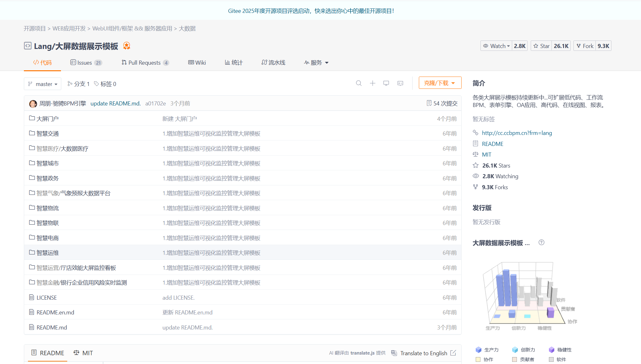Open link http://cc.ccbpm.cn?frm=lang
Viewport: 641px width, 364px height.
point(517,133)
